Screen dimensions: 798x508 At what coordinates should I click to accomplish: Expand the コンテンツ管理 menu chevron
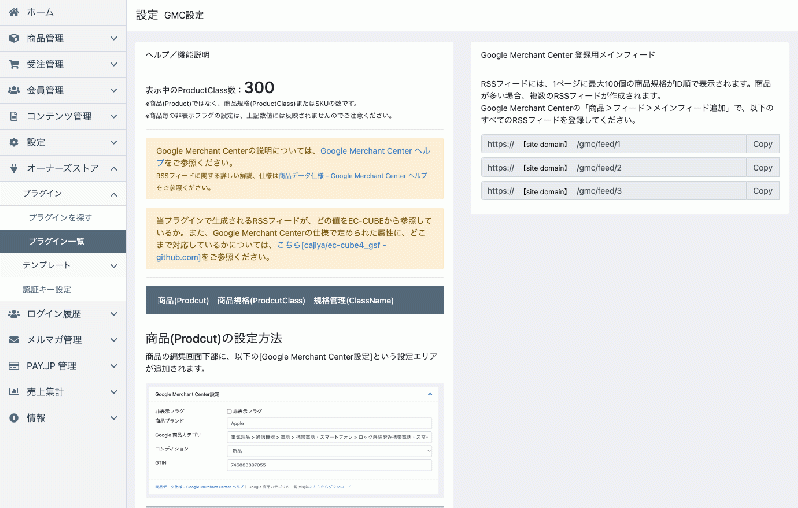(x=114, y=116)
